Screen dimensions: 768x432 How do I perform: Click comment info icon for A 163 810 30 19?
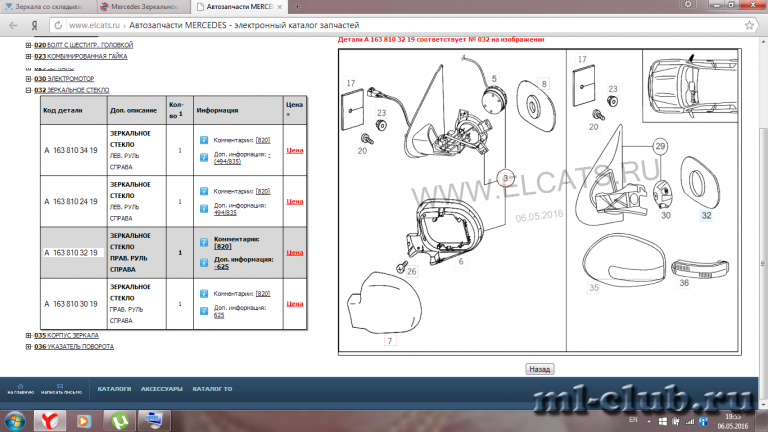click(204, 293)
